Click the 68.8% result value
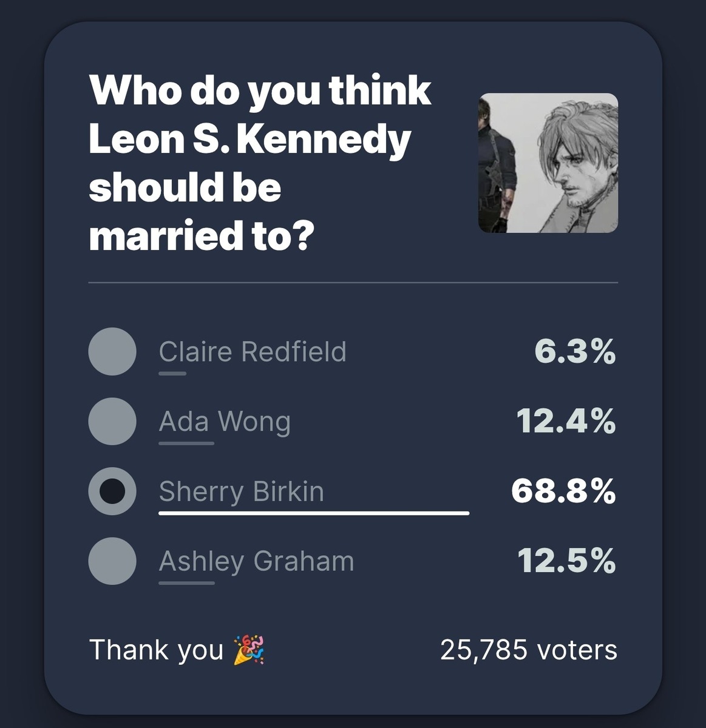Viewport: 706px width, 728px height. 563,491
